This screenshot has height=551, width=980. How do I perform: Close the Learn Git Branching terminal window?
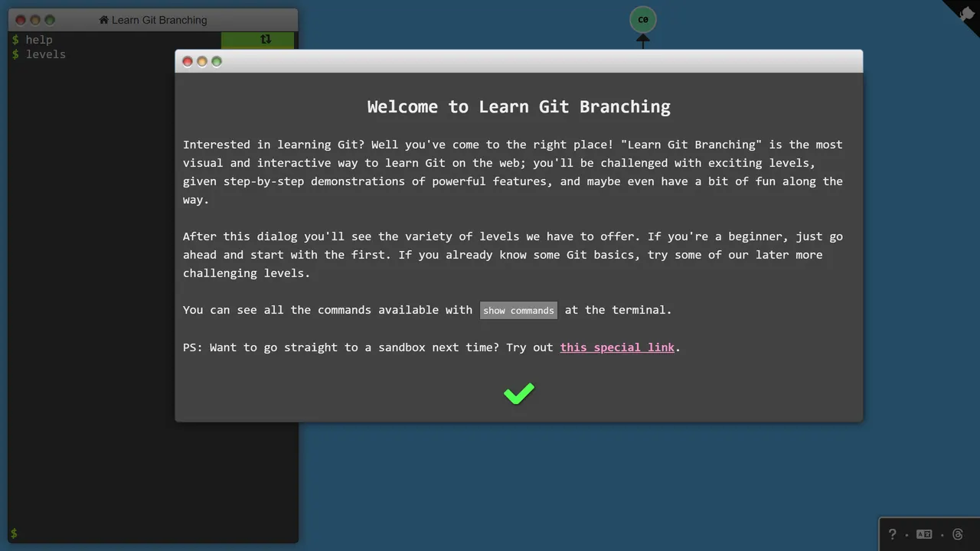point(21,20)
